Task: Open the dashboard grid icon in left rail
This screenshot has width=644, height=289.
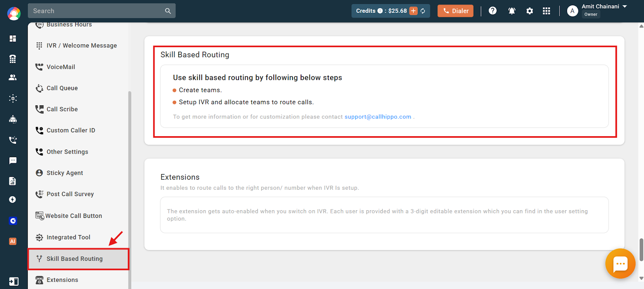Action: pos(13,39)
